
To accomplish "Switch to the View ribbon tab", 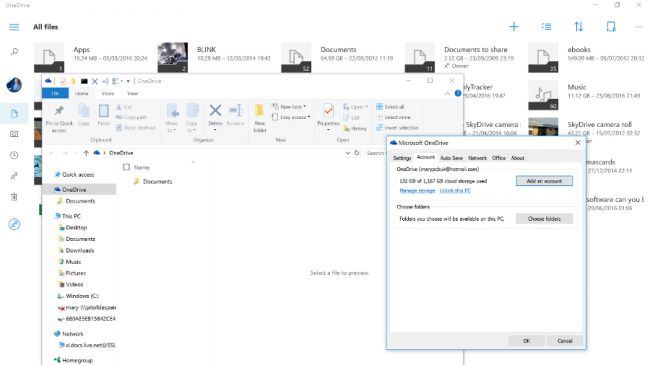I will pos(132,93).
